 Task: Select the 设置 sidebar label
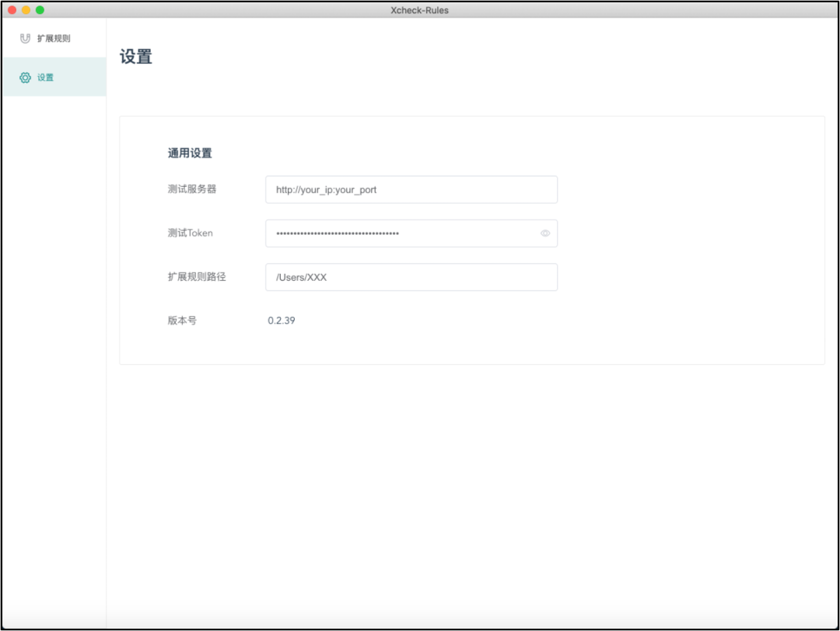pyautogui.click(x=46, y=78)
